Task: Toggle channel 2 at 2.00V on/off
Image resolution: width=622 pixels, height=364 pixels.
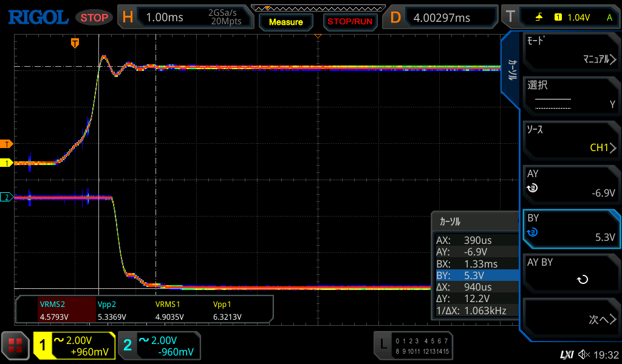Action: [x=159, y=346]
